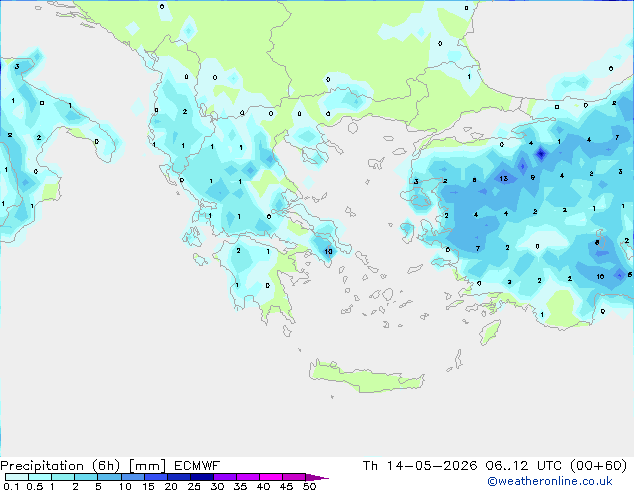The height and width of the screenshot is (490, 634).
Task: Click the 13 mm value over western Turkey
Action: [x=503, y=178]
